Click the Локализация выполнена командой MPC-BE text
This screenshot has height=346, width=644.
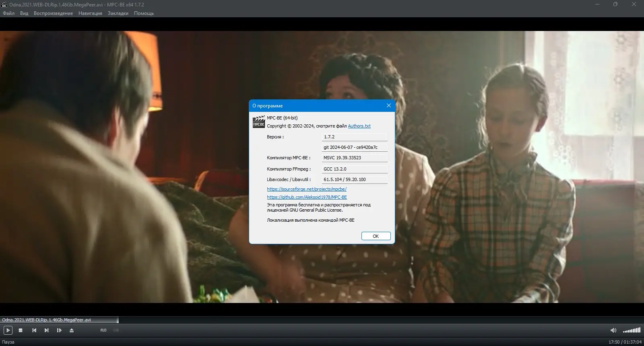[x=311, y=220]
